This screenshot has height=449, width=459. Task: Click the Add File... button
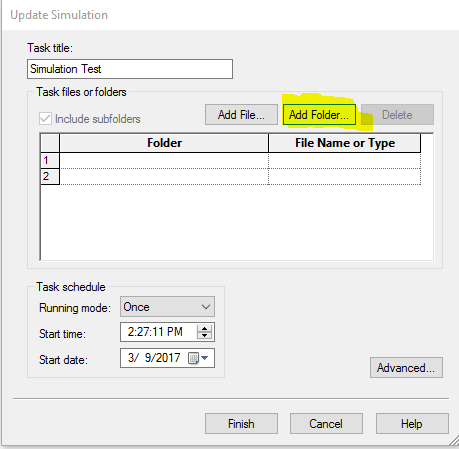point(241,115)
